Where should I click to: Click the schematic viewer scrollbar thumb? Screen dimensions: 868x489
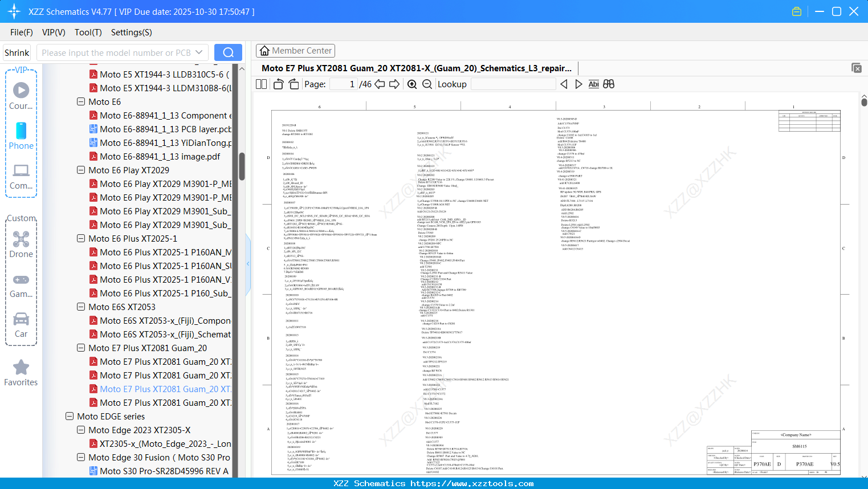pyautogui.click(x=864, y=103)
